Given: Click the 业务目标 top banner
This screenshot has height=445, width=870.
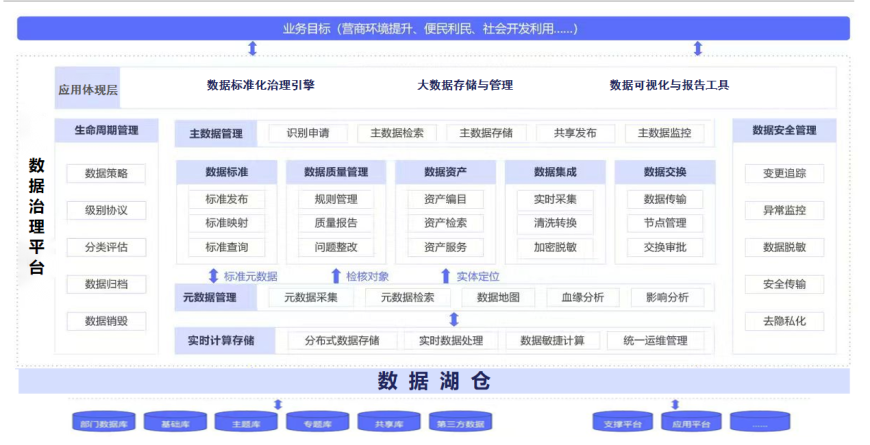Looking at the screenshot, I should (x=433, y=28).
